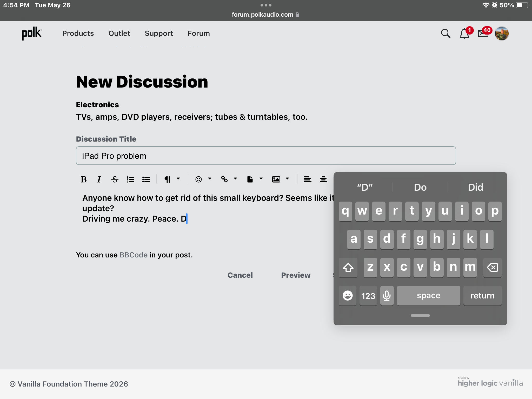Image resolution: width=532 pixels, height=399 pixels.
Task: Start dictation with the microphone key
Action: (387, 296)
